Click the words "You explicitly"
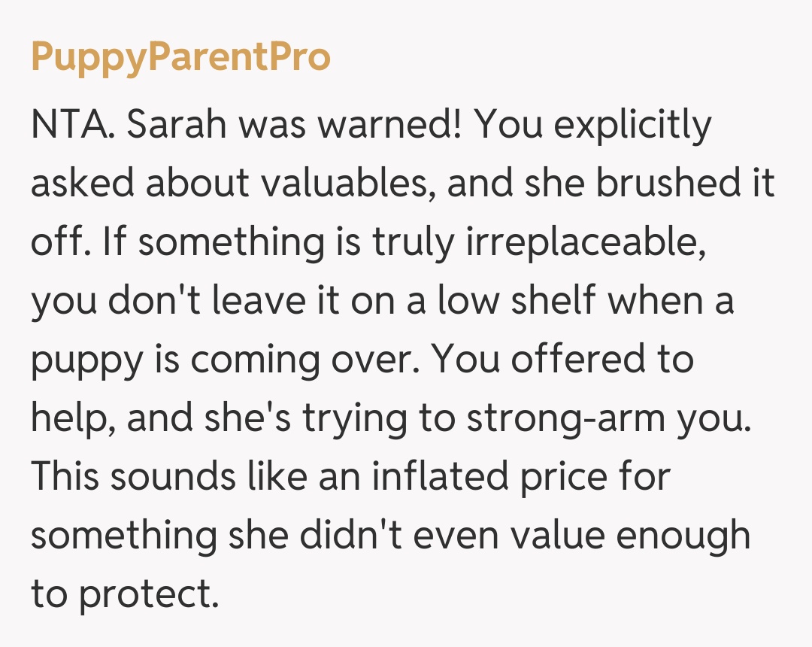The image size is (812, 647). [x=592, y=126]
